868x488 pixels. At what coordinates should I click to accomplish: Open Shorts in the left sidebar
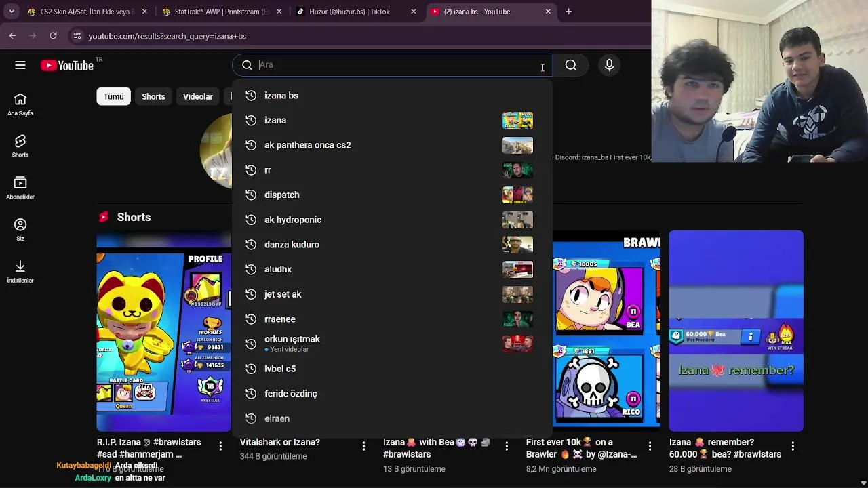pyautogui.click(x=20, y=146)
